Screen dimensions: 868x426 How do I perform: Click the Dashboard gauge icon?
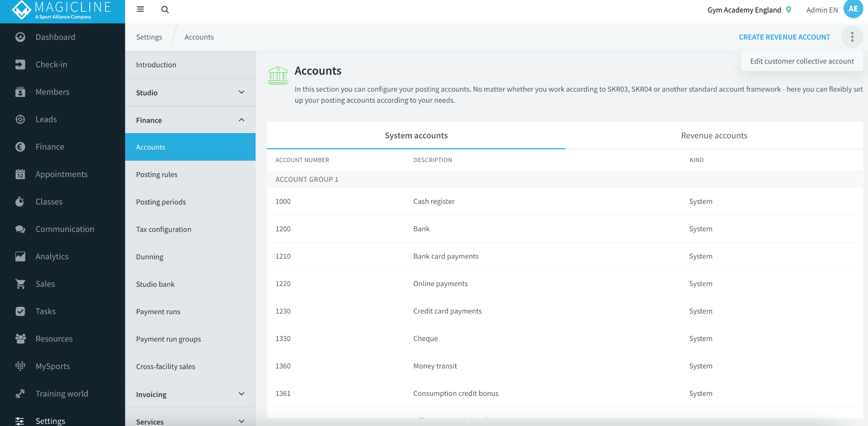(20, 37)
